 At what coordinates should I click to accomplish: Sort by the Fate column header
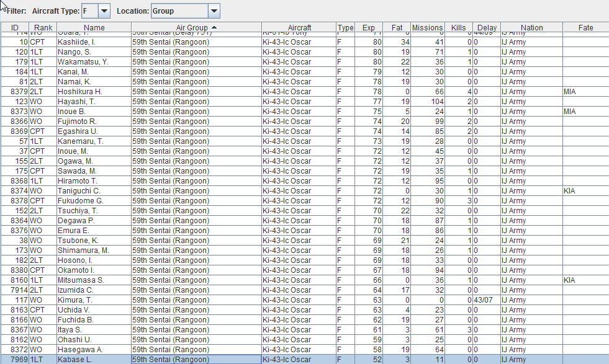[x=585, y=27]
